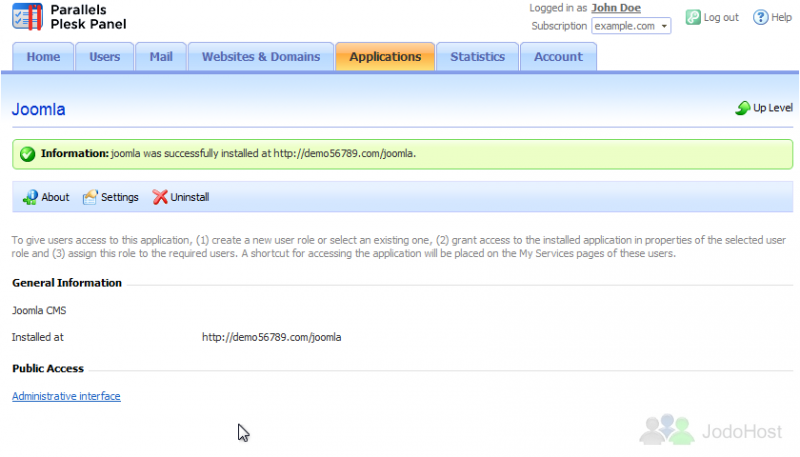Viewport: 800px width, 457px height.
Task: Click the green success checkmark icon
Action: point(28,154)
